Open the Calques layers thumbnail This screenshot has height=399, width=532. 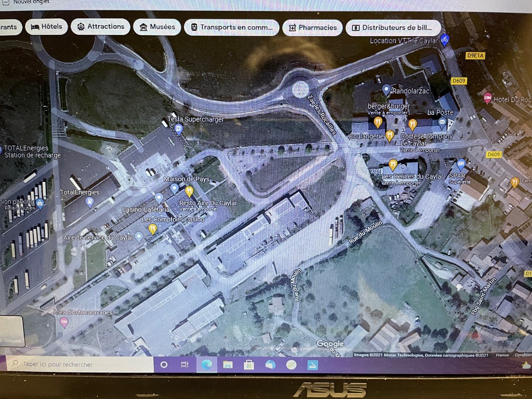pos(11,331)
